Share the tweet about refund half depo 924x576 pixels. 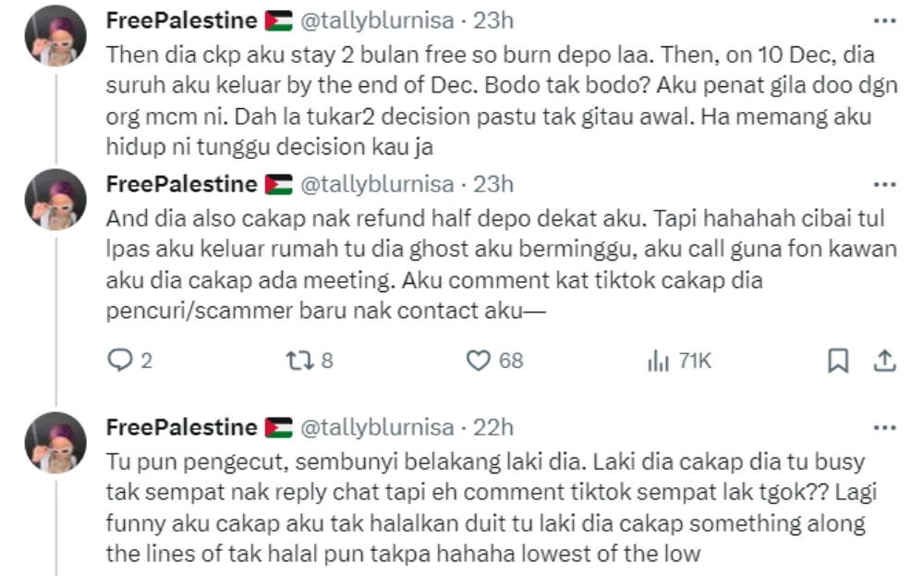[x=884, y=361]
